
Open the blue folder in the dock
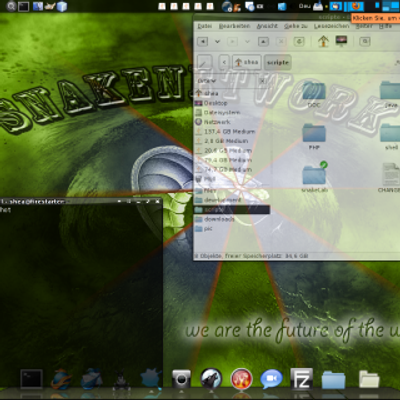(333, 380)
